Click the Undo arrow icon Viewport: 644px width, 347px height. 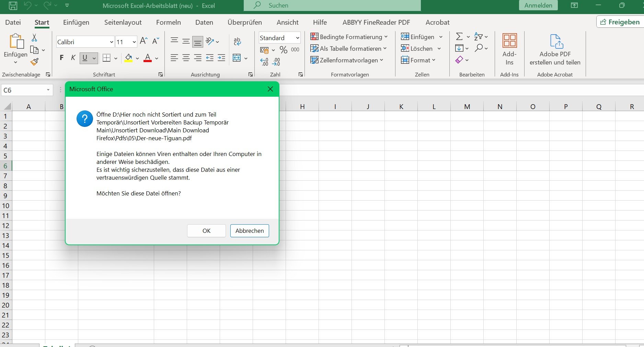28,5
